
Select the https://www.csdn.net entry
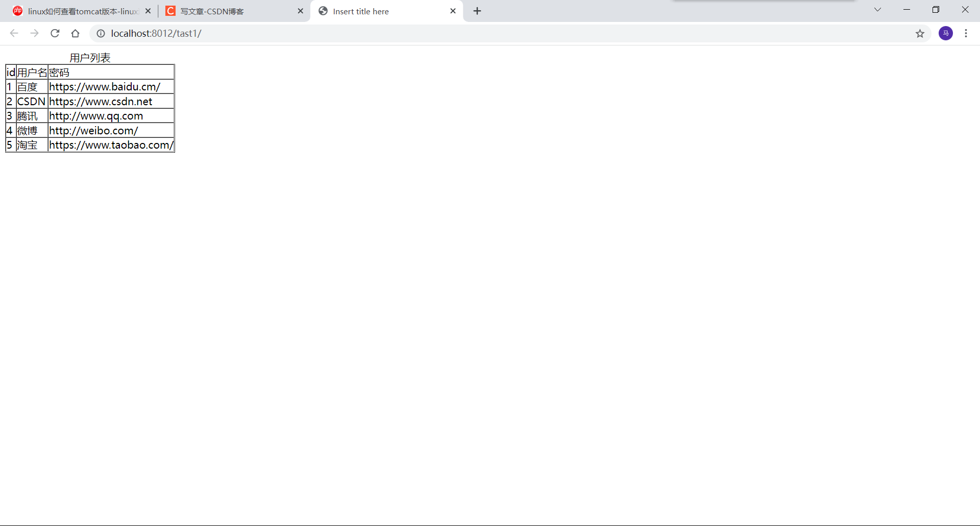coord(101,101)
